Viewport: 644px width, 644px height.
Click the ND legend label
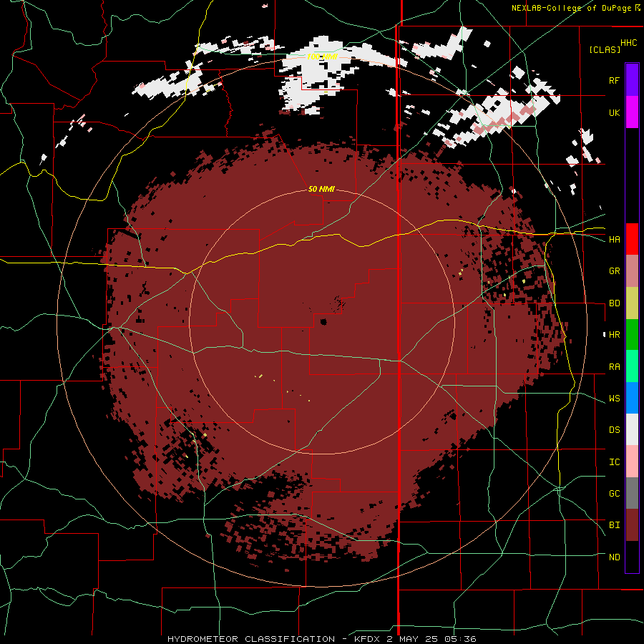click(614, 557)
